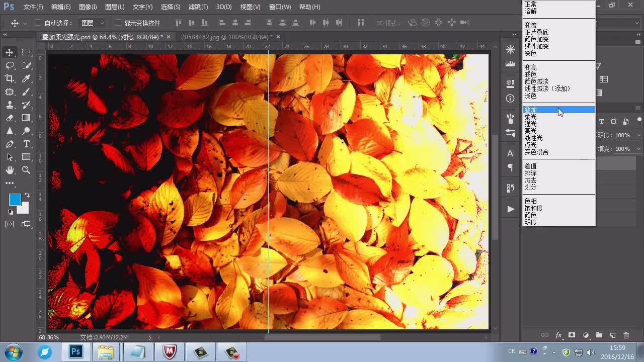Viewport: 644px width, 362px height.
Task: Reset default foreground/background colors
Action: click(10, 212)
